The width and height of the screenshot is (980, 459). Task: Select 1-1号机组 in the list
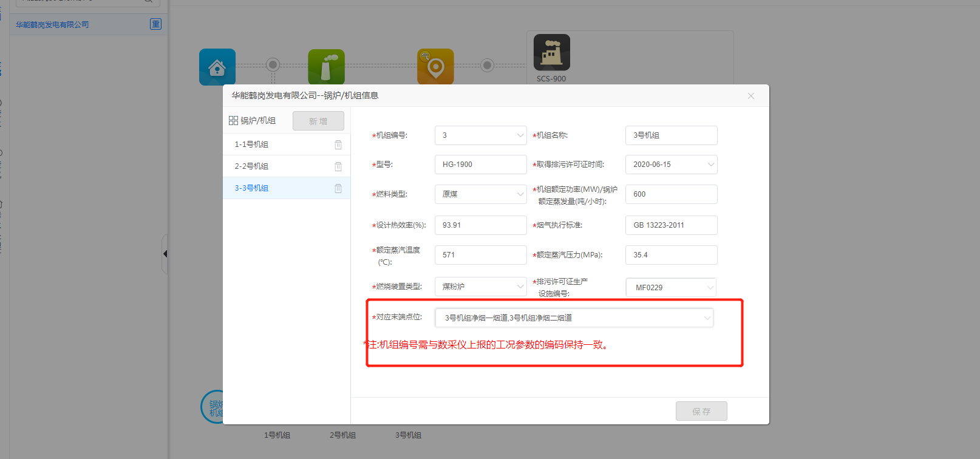pyautogui.click(x=287, y=144)
